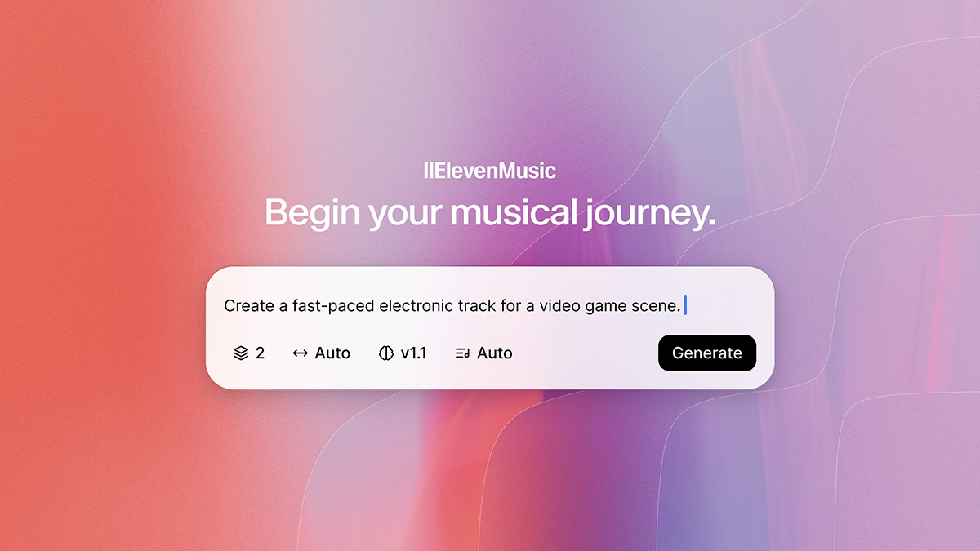Viewport: 980px width, 551px height.
Task: Open the variants count showing 2
Action: [248, 353]
